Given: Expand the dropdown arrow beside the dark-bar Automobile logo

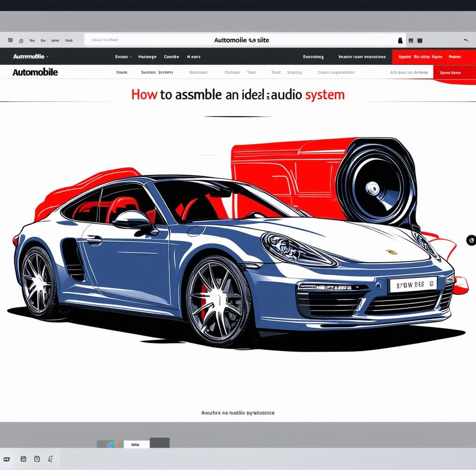Looking at the screenshot, I should pyautogui.click(x=47, y=57).
